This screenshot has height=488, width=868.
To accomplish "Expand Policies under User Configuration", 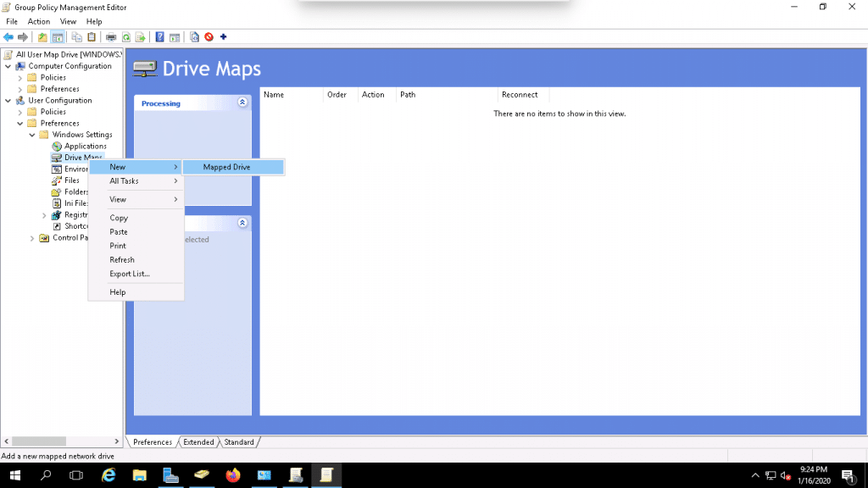I will coord(20,112).
